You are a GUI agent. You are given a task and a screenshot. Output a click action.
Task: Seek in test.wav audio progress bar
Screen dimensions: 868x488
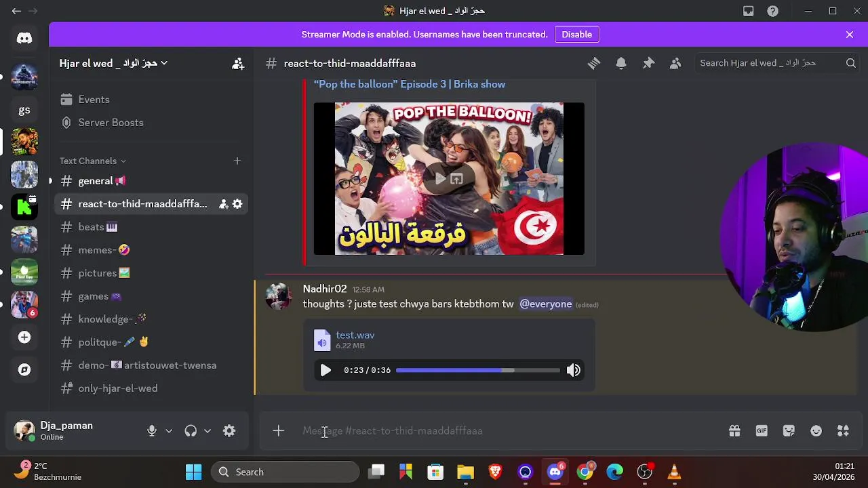[478, 370]
